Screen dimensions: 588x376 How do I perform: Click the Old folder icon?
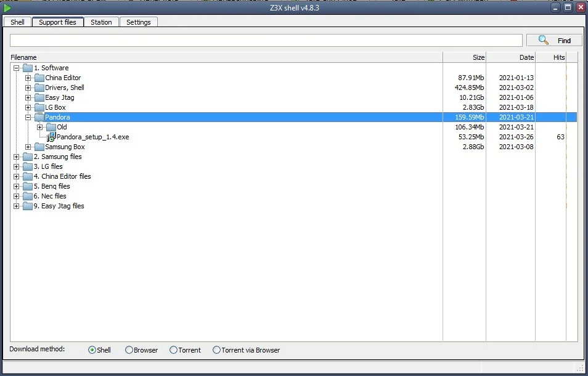click(51, 127)
